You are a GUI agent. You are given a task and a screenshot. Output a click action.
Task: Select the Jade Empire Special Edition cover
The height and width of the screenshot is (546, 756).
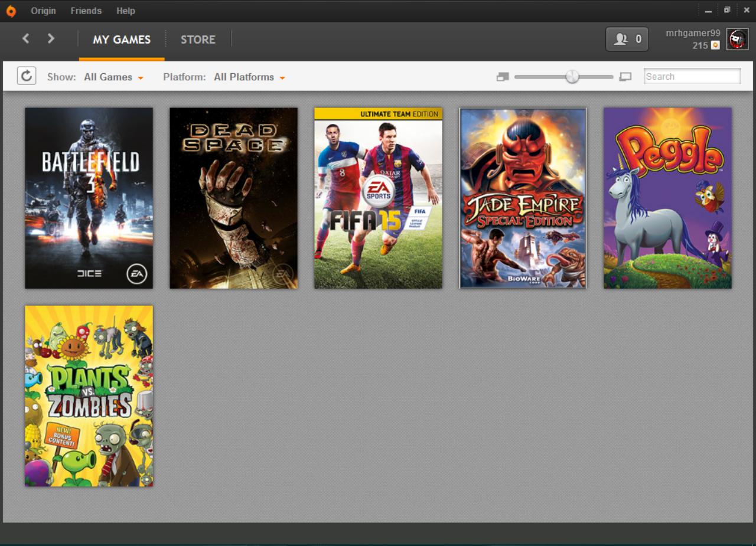tap(523, 198)
